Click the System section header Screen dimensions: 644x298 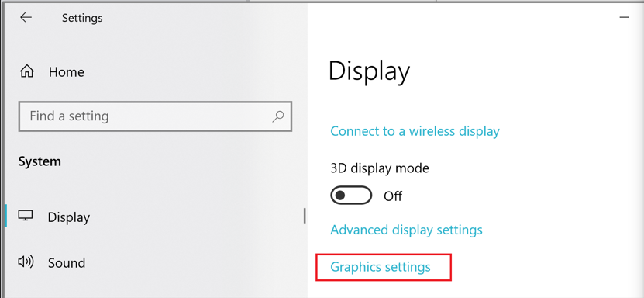[40, 161]
